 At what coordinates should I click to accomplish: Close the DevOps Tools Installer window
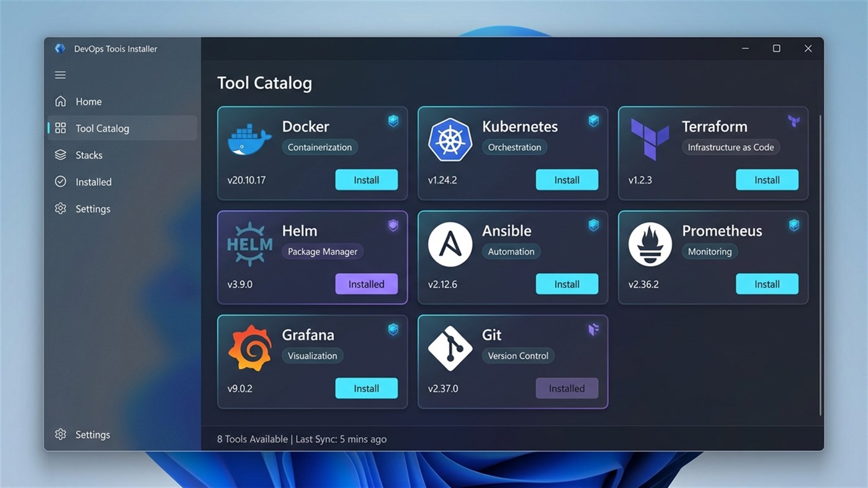(x=808, y=48)
